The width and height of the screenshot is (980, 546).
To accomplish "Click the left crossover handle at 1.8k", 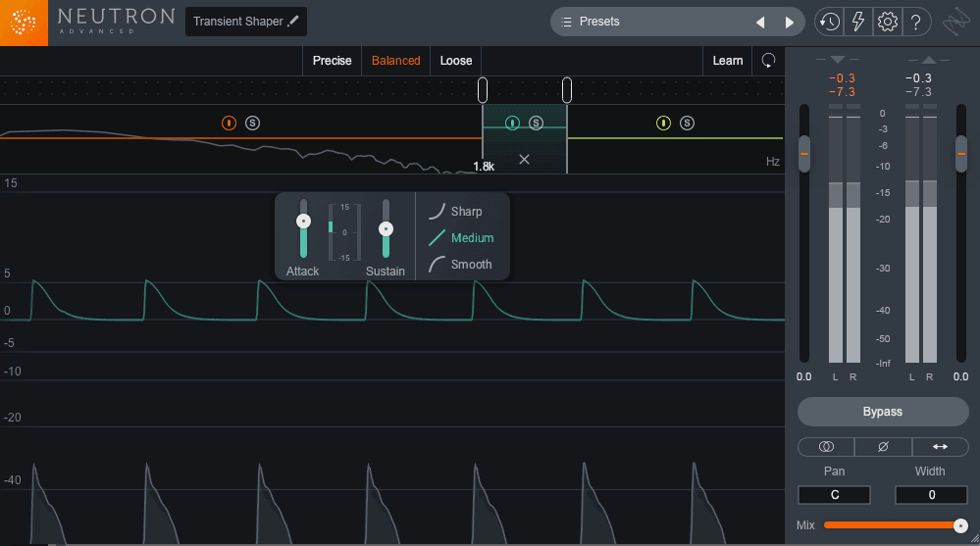I will point(483,90).
